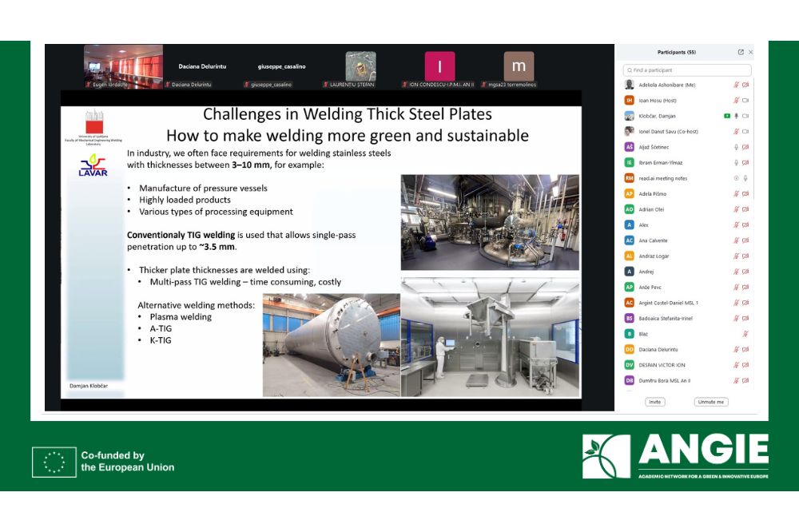This screenshot has width=799, height=532.
Task: Click the Find a participant search field
Action: click(687, 70)
